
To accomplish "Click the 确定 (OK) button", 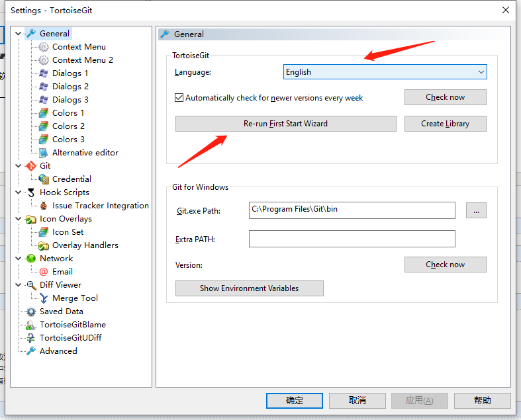I will [x=295, y=401].
